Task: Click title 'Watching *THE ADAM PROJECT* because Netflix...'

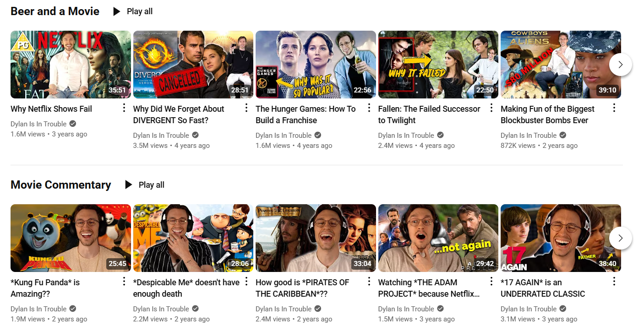Action: [429, 288]
